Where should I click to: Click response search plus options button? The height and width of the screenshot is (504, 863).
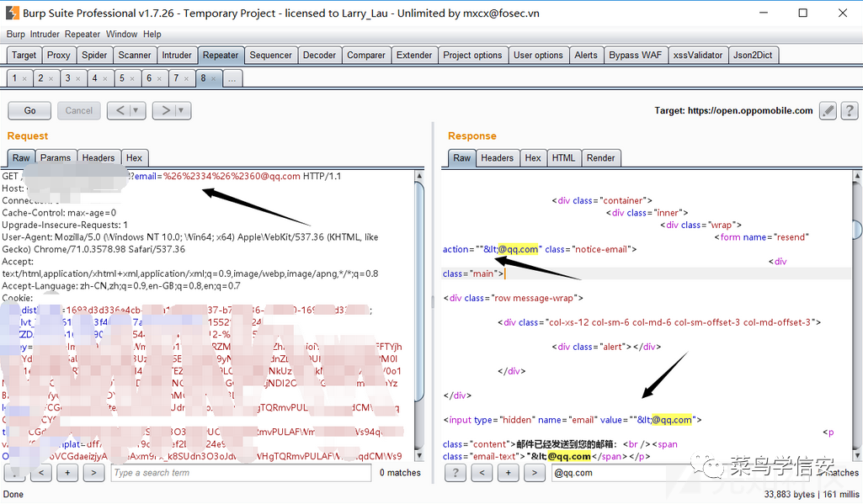point(508,472)
